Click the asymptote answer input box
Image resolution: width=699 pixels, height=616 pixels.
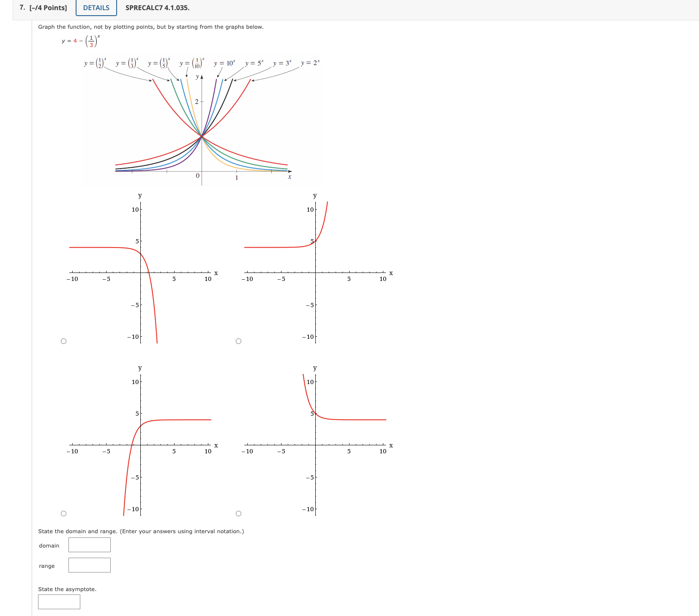[59, 602]
